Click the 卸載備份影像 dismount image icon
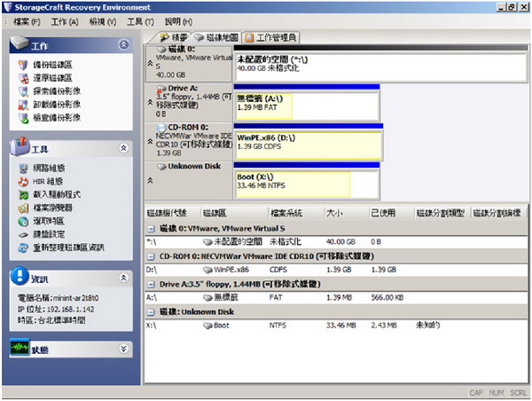 click(x=22, y=105)
